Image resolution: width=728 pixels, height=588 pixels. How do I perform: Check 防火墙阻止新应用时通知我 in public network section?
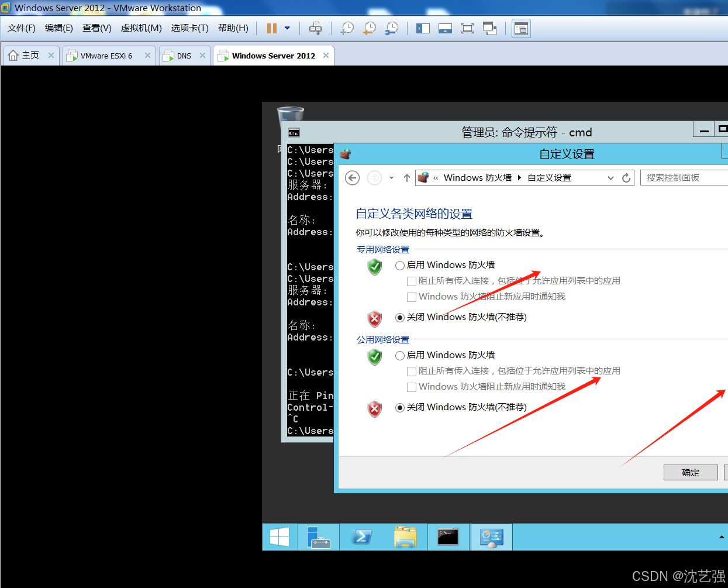pos(412,387)
